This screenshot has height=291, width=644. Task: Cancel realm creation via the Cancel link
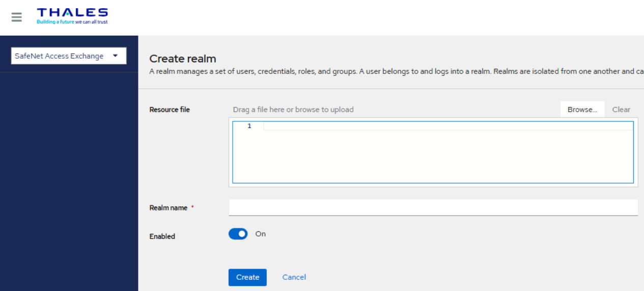click(x=294, y=277)
